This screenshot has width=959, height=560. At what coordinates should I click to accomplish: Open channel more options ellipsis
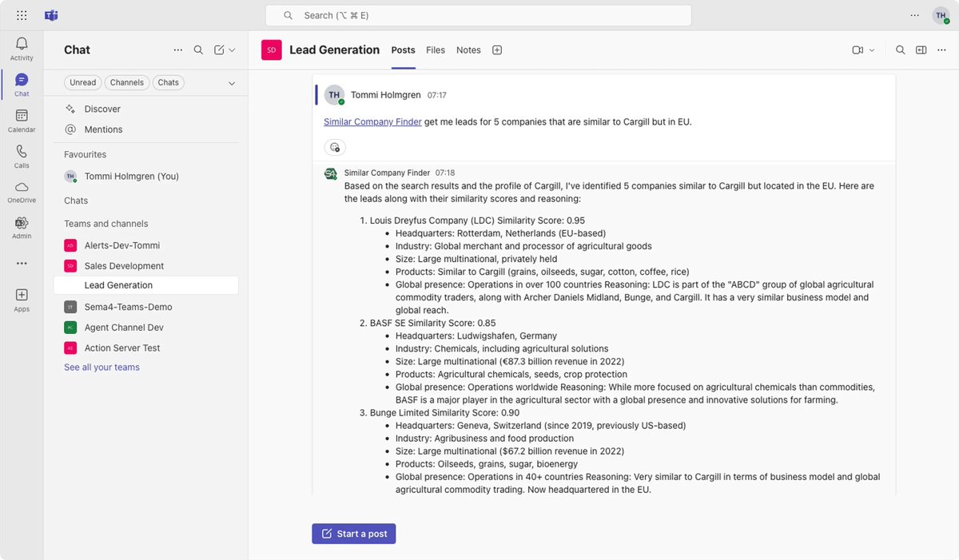coord(941,50)
